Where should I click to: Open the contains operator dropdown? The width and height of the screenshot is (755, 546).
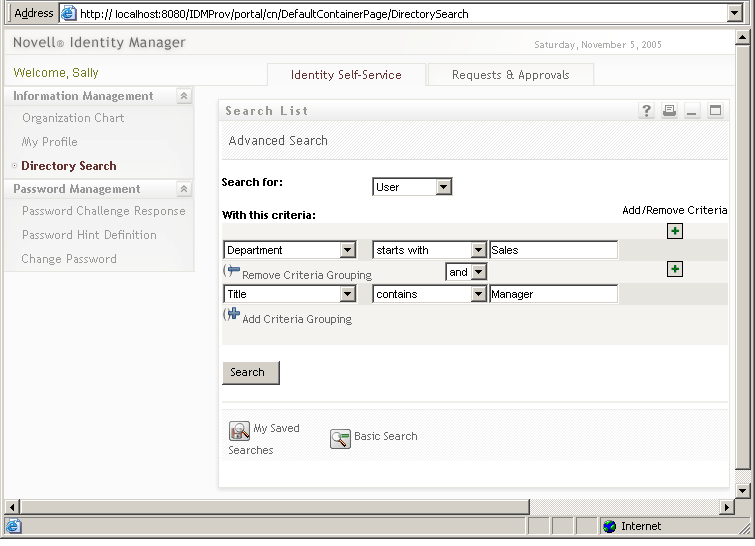point(478,294)
